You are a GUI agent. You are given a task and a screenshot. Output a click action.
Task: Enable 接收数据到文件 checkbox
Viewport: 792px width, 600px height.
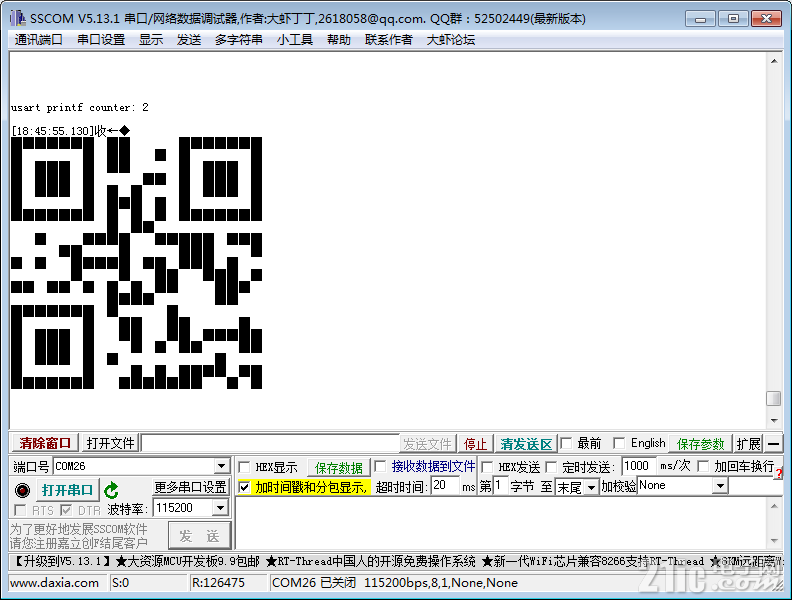(380, 466)
